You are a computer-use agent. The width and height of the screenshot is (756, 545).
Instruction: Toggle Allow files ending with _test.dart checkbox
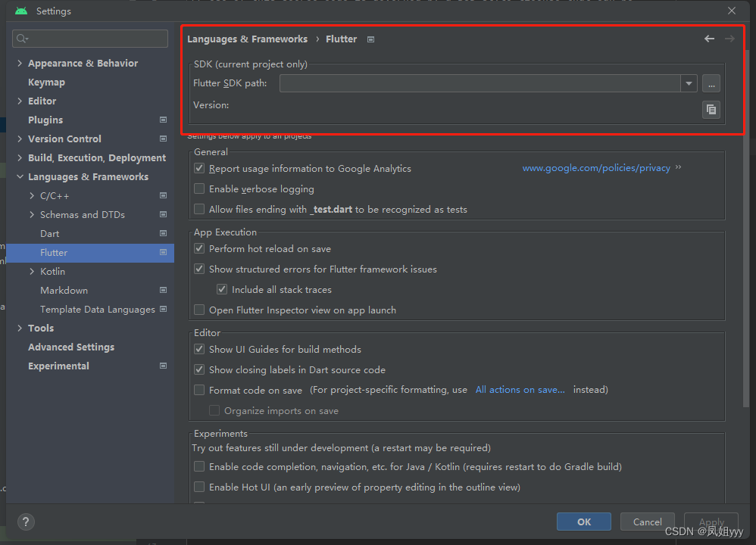[199, 209]
